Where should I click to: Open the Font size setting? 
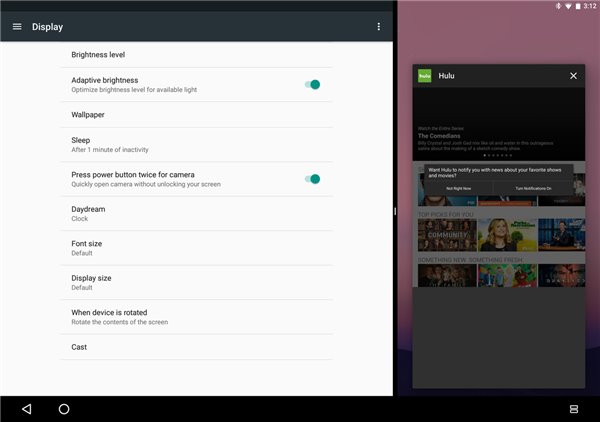196,248
